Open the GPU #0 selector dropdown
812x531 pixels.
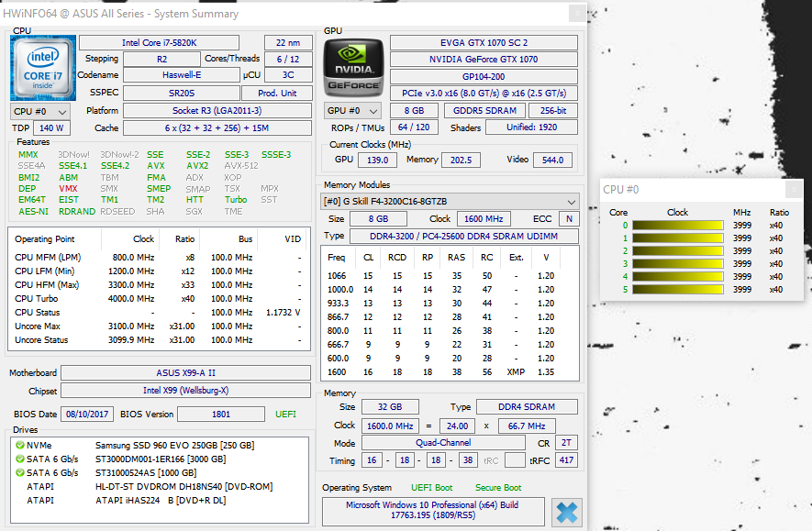click(x=352, y=111)
